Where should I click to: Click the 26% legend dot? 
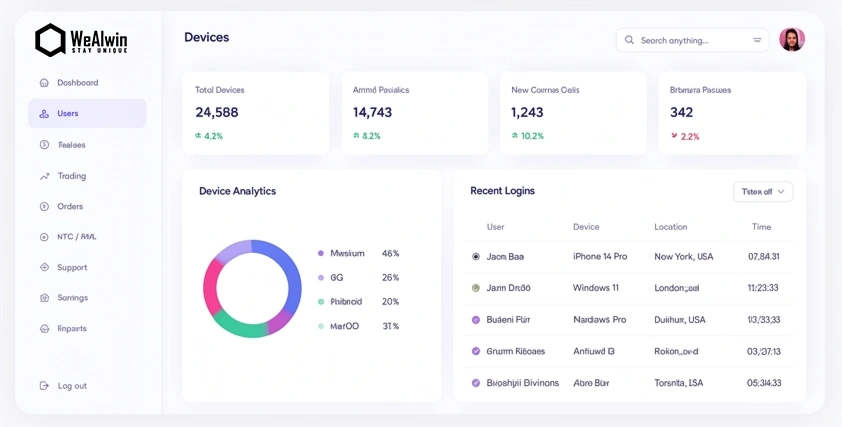tap(321, 278)
